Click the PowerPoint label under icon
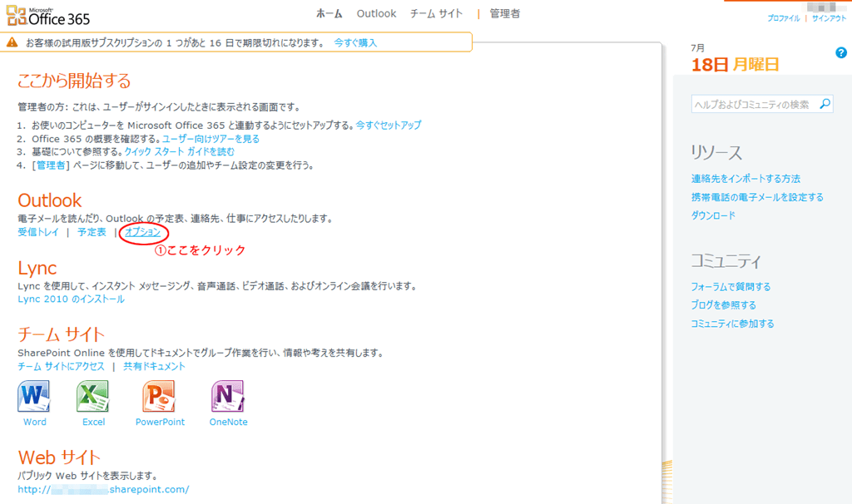The image size is (852, 504). (x=160, y=422)
